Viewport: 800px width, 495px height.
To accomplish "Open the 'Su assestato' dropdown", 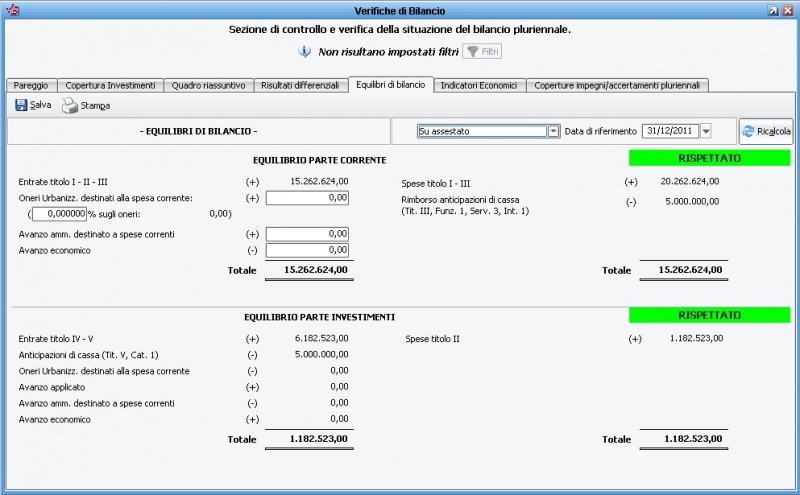I will (553, 131).
